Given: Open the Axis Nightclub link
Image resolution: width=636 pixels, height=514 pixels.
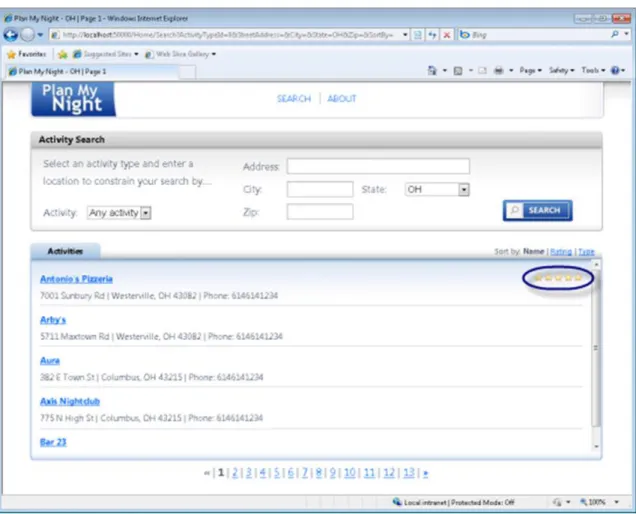Looking at the screenshot, I should [70, 402].
